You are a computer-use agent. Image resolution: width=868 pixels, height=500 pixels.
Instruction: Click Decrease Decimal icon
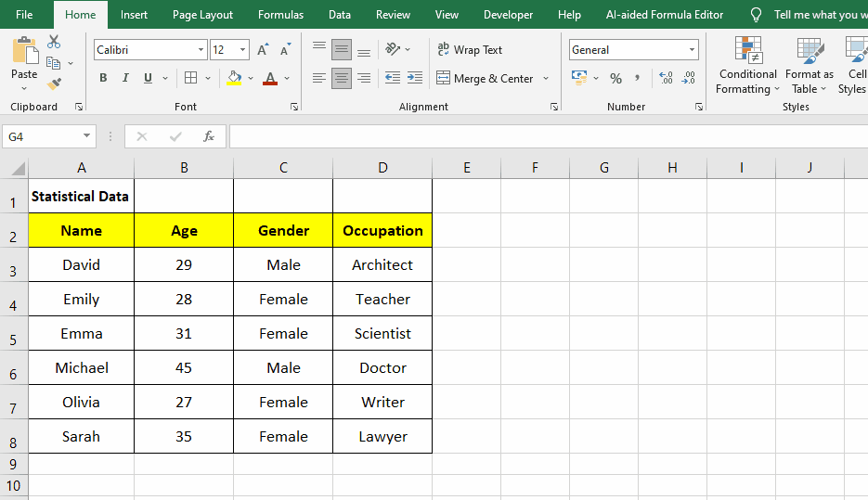688,78
